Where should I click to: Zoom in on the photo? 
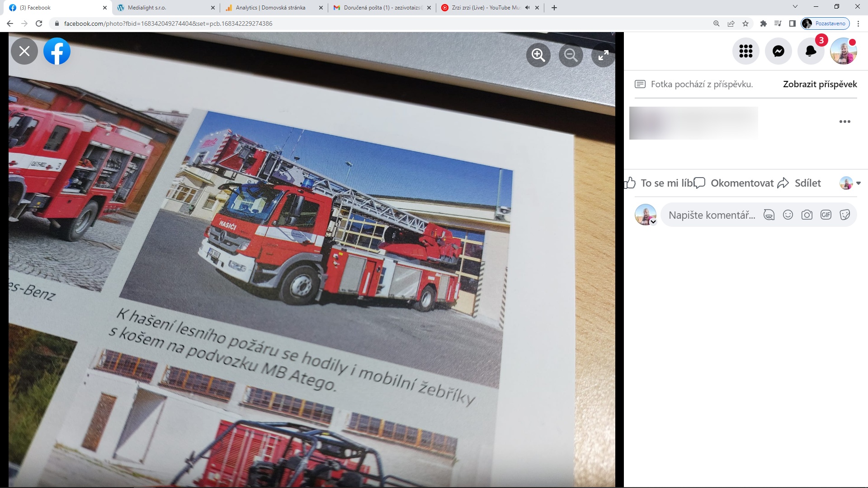[x=538, y=55]
